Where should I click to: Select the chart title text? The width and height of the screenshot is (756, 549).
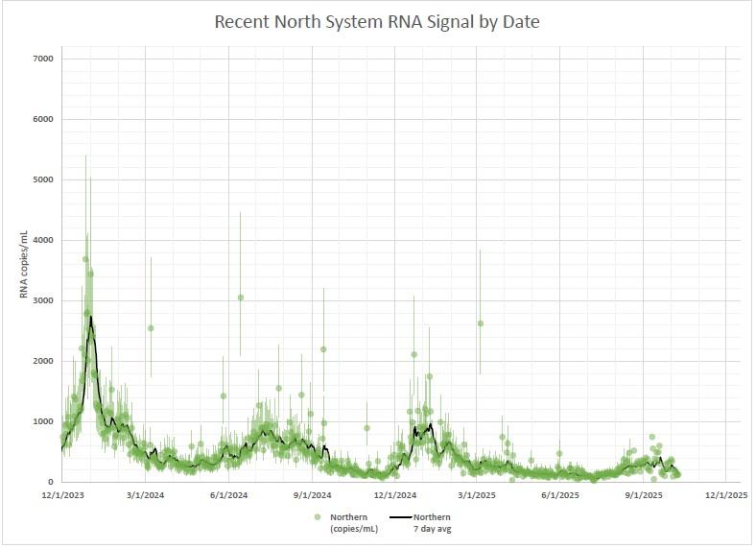[377, 22]
